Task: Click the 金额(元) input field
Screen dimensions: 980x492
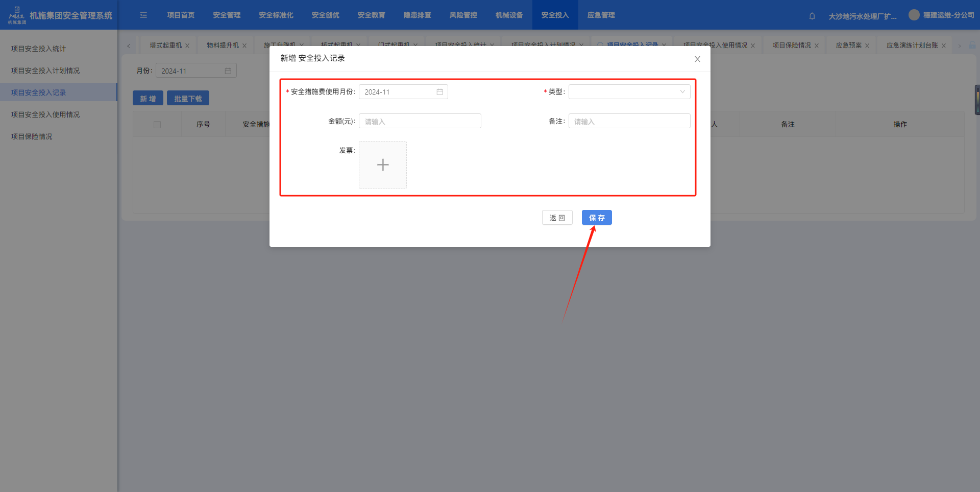Action: [420, 121]
